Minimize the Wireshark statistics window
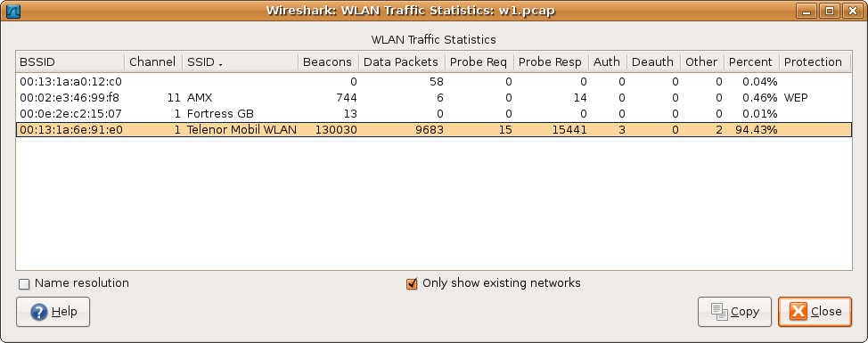868x343 pixels. coord(807,11)
